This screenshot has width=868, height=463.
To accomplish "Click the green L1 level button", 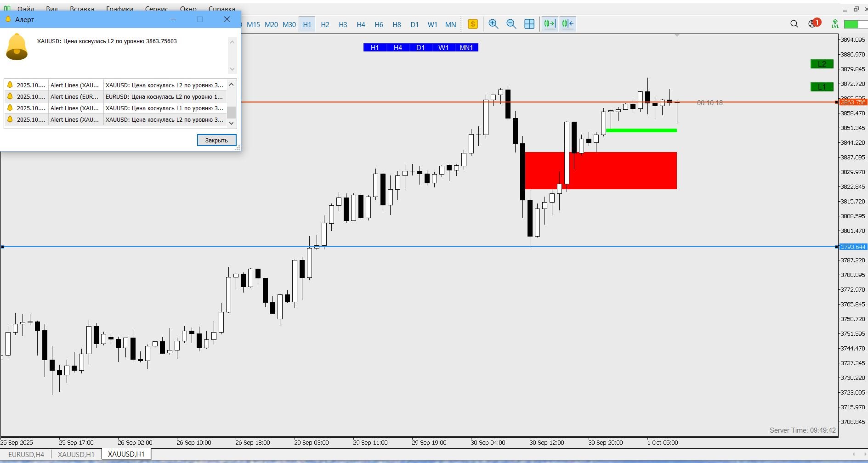I will click(822, 87).
